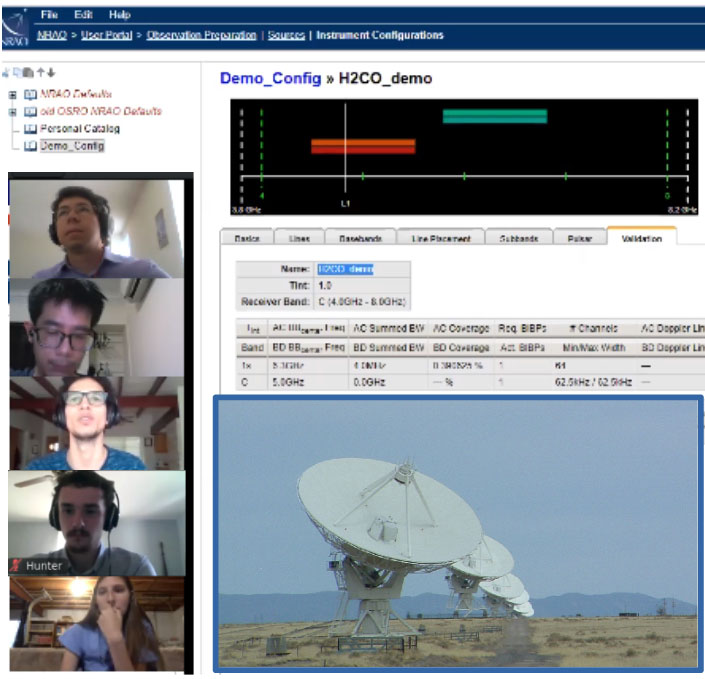Click the paste icon in catalog toolbar

pos(28,73)
